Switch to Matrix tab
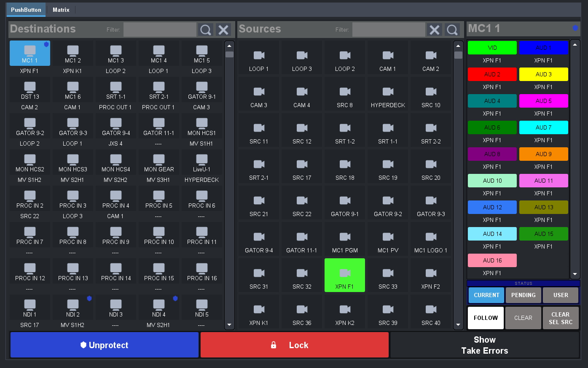Viewport: 588px width, 368px height. pyautogui.click(x=61, y=10)
